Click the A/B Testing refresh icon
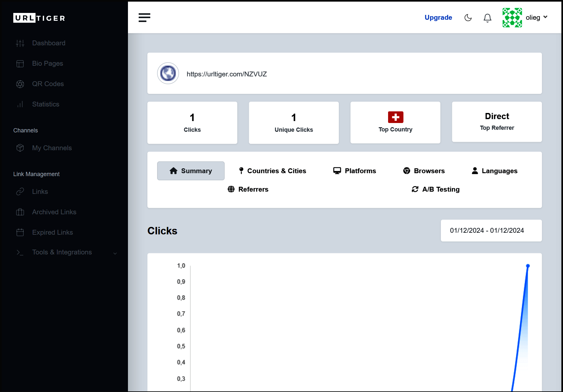This screenshot has width=563, height=392. click(x=415, y=189)
